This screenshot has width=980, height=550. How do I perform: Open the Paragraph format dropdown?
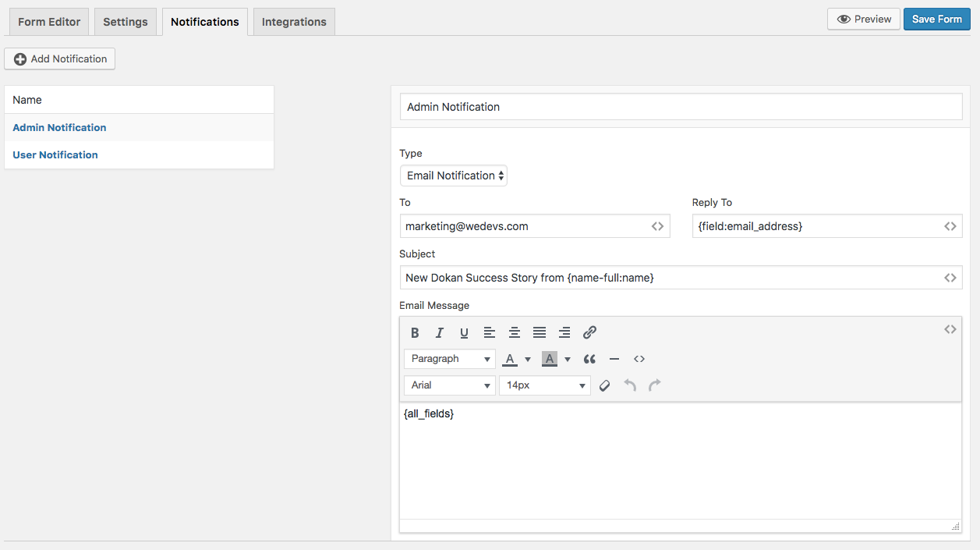tap(450, 359)
